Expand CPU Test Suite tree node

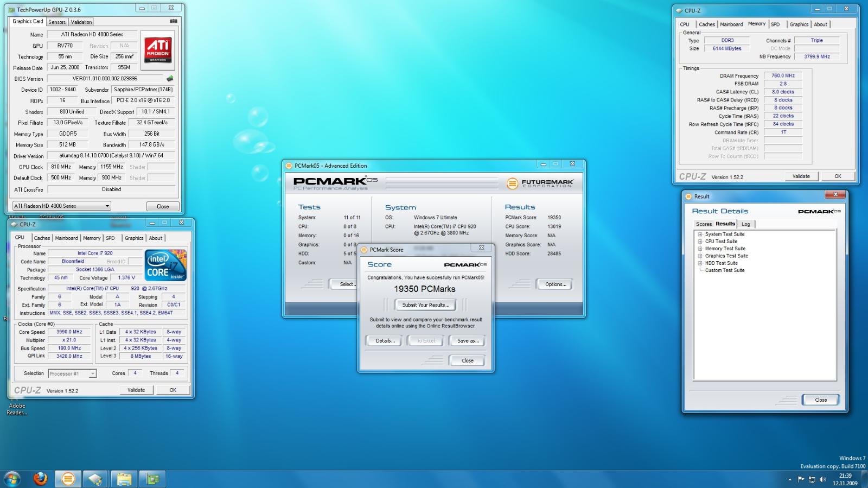click(700, 242)
